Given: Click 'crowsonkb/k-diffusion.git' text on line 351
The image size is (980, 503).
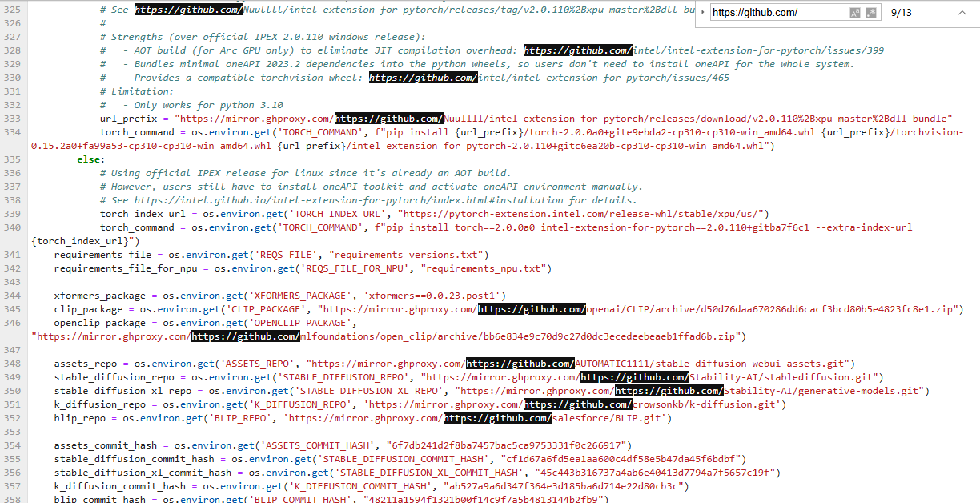Looking at the screenshot, I should click(x=705, y=404).
